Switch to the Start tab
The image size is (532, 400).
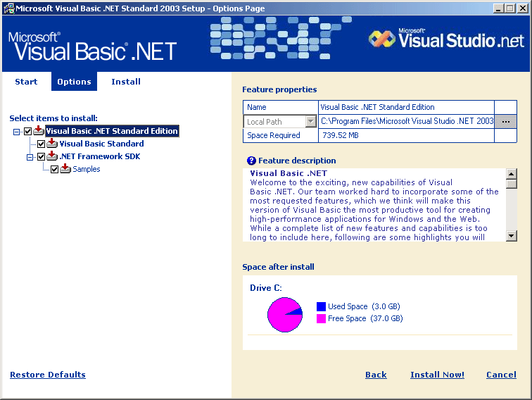click(26, 82)
